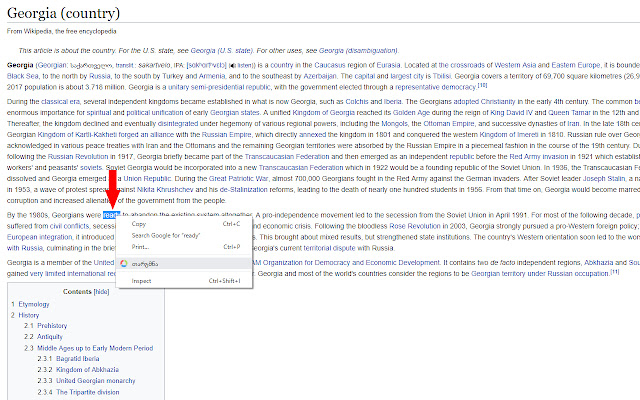Jump to the Prehistory subsection

(x=52, y=326)
